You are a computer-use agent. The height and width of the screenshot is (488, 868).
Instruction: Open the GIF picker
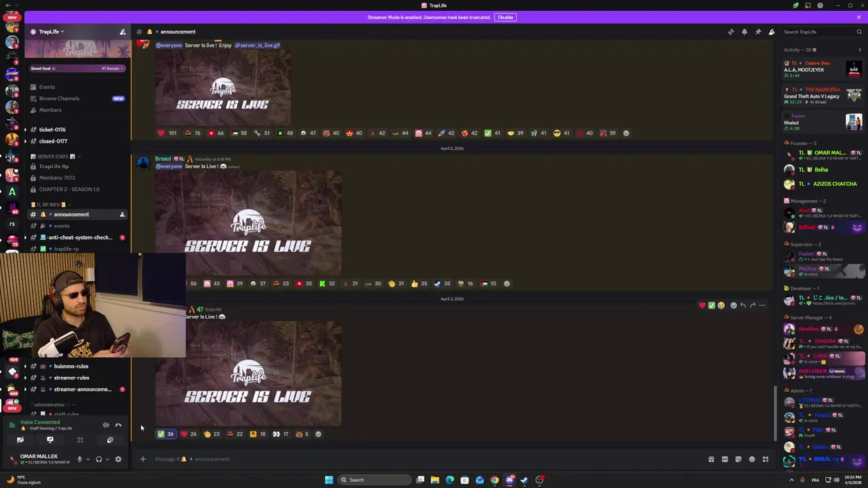(x=725, y=460)
